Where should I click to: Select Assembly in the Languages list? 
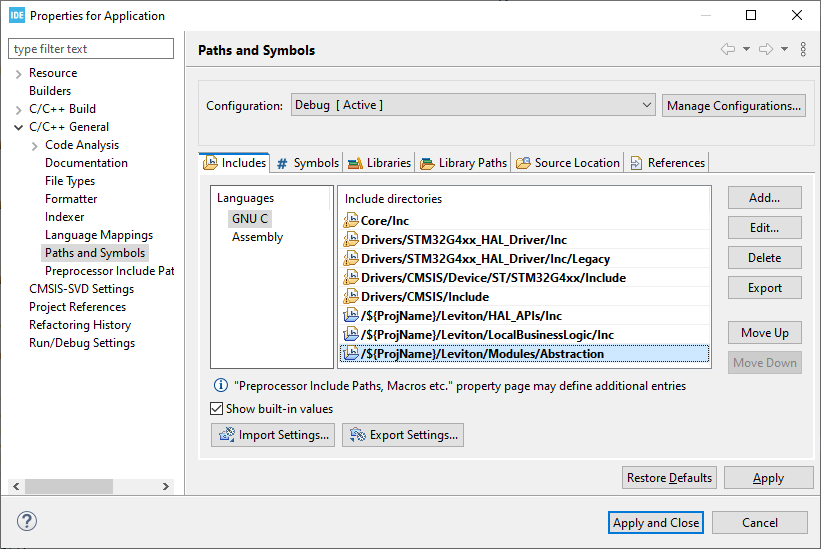tap(257, 237)
